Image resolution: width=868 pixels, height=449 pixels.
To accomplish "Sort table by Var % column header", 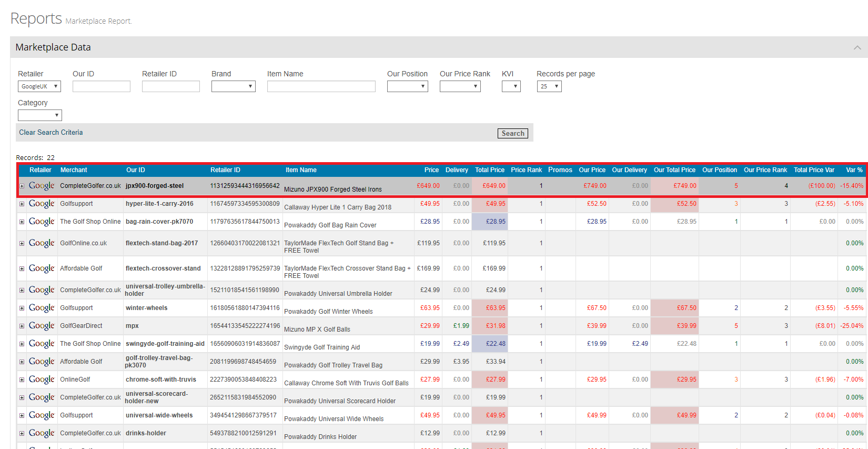I will 854,170.
